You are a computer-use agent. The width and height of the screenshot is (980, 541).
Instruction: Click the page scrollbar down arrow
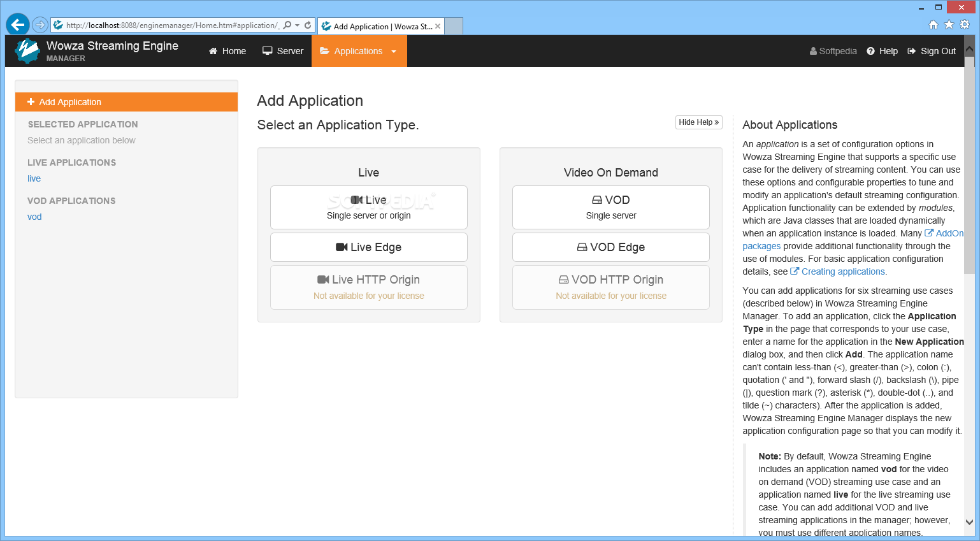coord(969,522)
